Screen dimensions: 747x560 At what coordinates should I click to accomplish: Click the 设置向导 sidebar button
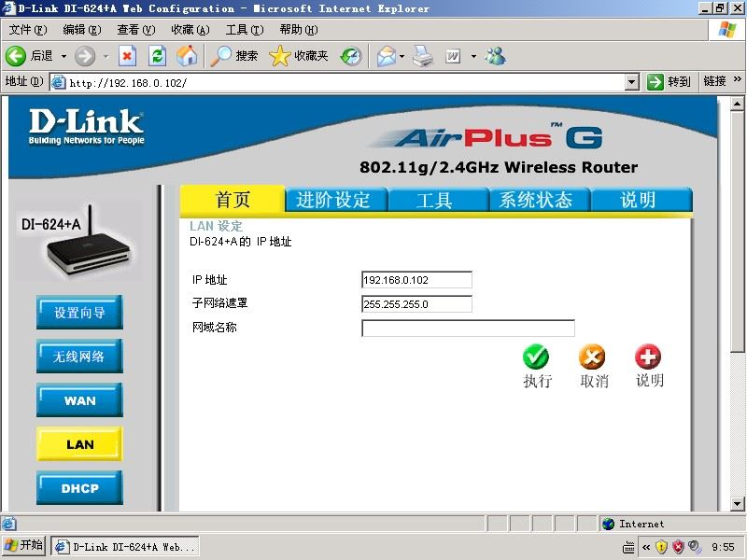pyautogui.click(x=79, y=313)
